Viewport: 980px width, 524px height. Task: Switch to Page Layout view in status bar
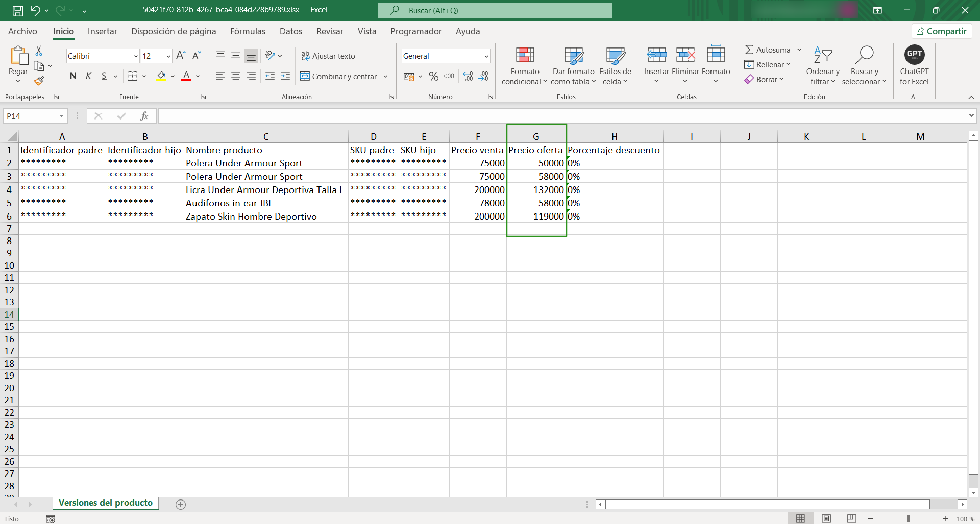coord(826,519)
